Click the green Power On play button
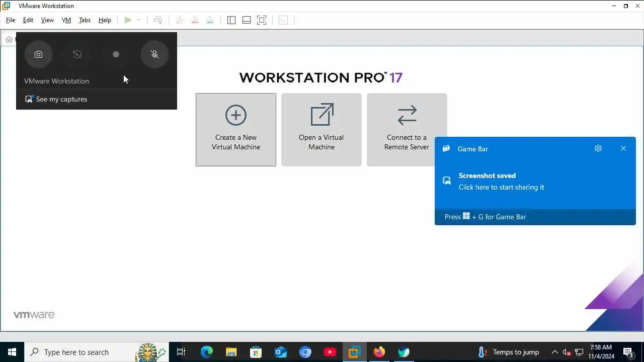 pos(128,20)
